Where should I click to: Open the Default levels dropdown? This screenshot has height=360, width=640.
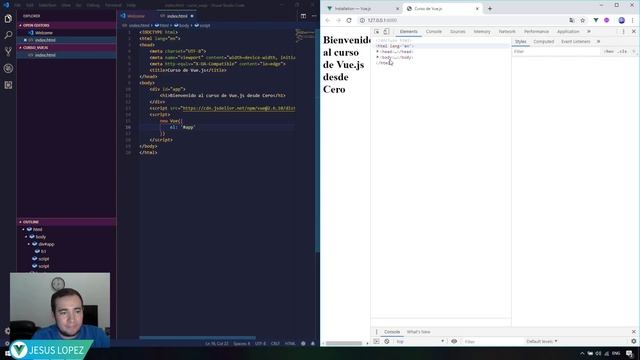pos(542,341)
